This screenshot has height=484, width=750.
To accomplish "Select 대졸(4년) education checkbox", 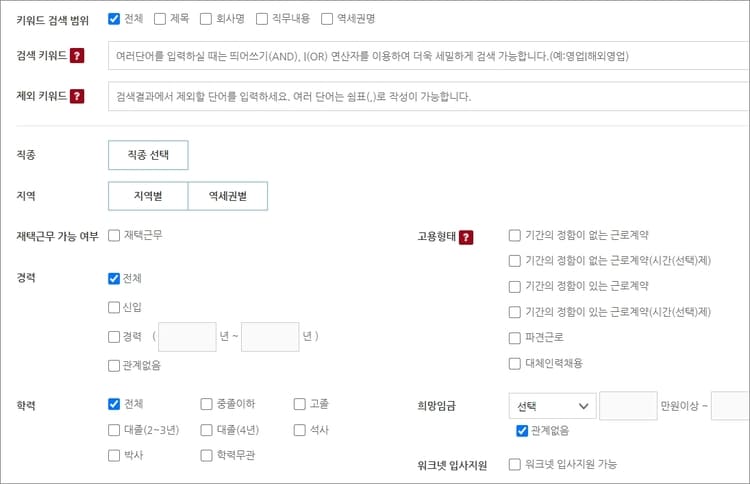I will coord(206,430).
